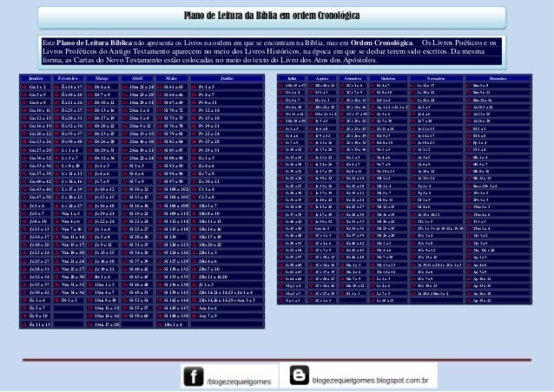
Task: Select the cell Ec 1 a 3
Action: pos(228,158)
